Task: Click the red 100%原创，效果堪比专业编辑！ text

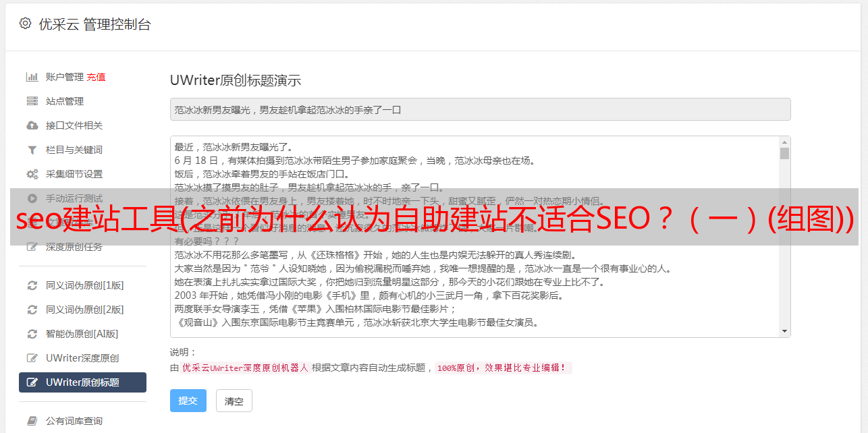Action: coord(504,368)
